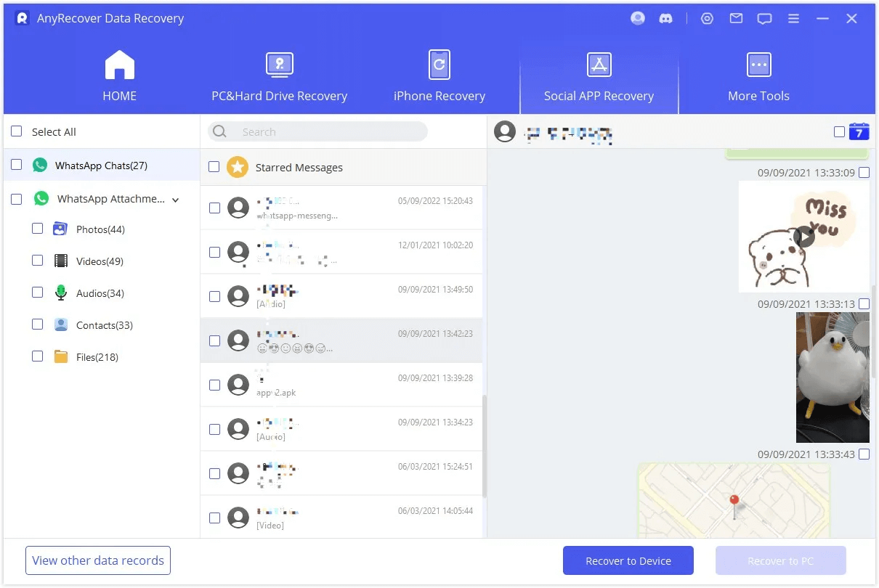Open the calendar date filter icon
Viewport: 879px width, 588px height.
coord(859,131)
